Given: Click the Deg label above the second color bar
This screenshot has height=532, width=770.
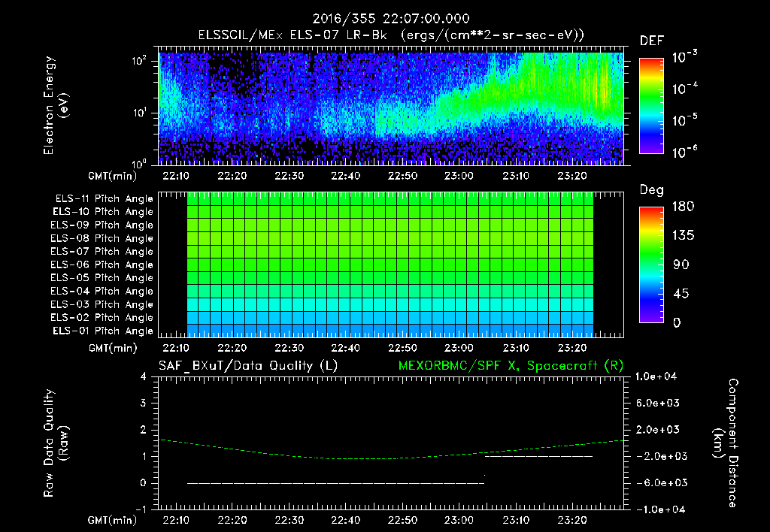Looking at the screenshot, I should coord(652,190).
